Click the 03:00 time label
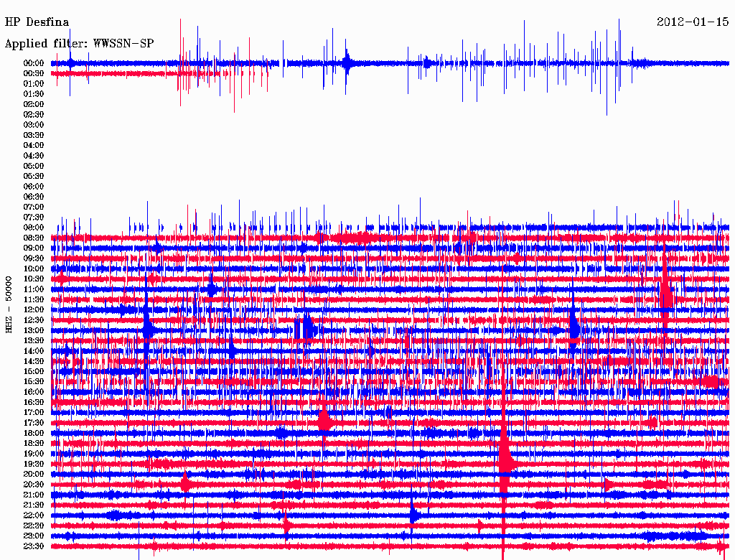Viewport: 735px width, 560px height. click(34, 125)
